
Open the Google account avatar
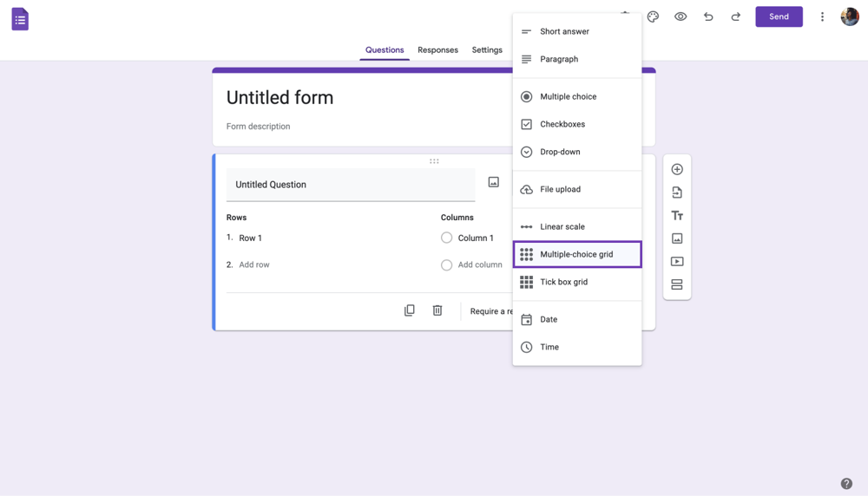point(850,16)
